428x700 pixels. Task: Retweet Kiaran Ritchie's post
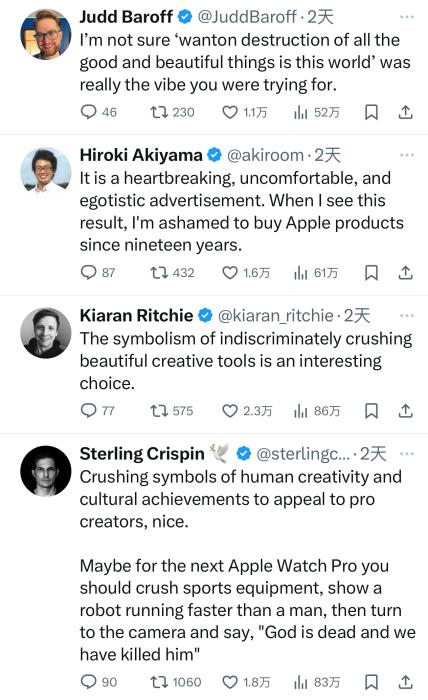pos(159,411)
